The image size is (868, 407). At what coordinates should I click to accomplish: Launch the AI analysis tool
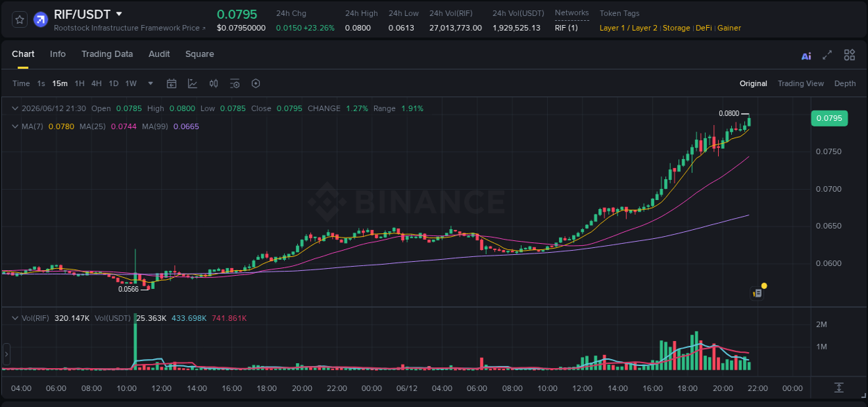(806, 56)
